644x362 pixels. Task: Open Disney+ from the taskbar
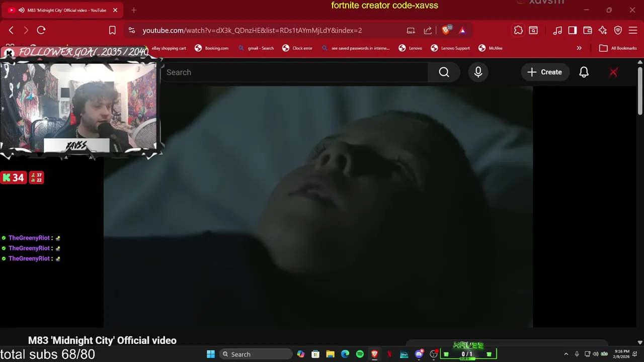(404, 354)
